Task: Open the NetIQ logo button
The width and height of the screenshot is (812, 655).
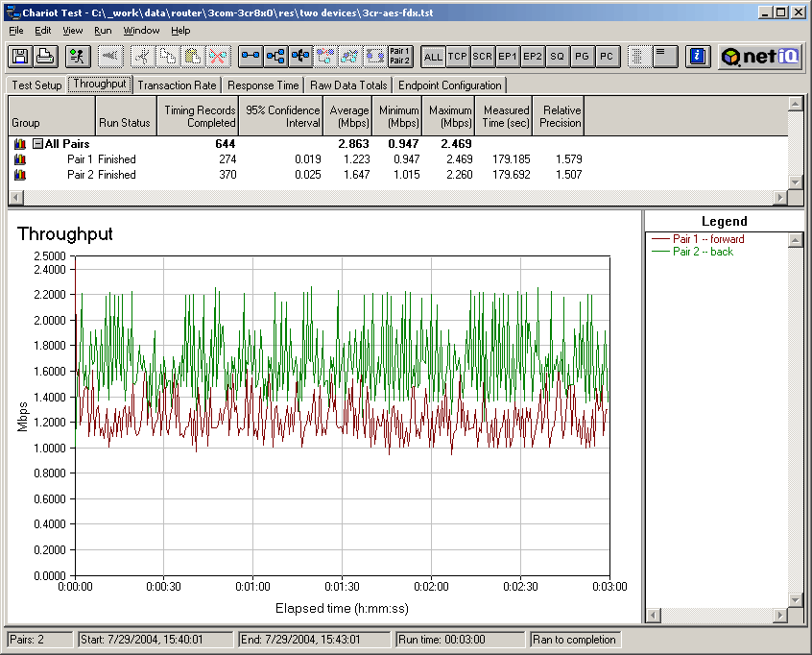Action: (x=760, y=57)
